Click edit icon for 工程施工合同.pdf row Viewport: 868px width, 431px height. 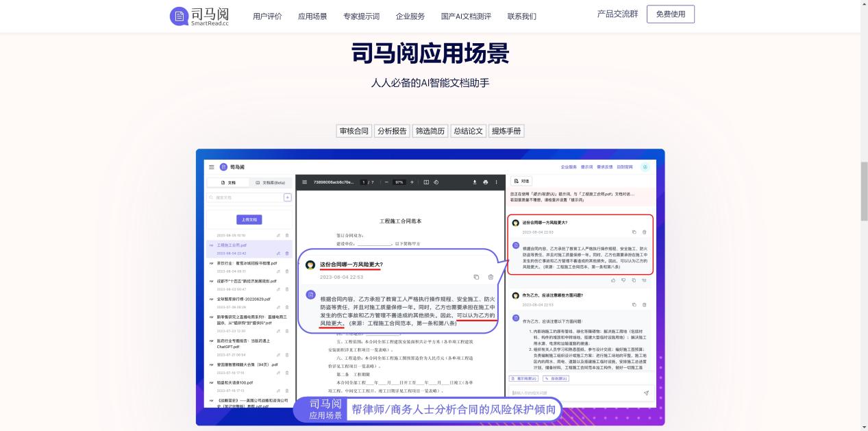pos(278,254)
